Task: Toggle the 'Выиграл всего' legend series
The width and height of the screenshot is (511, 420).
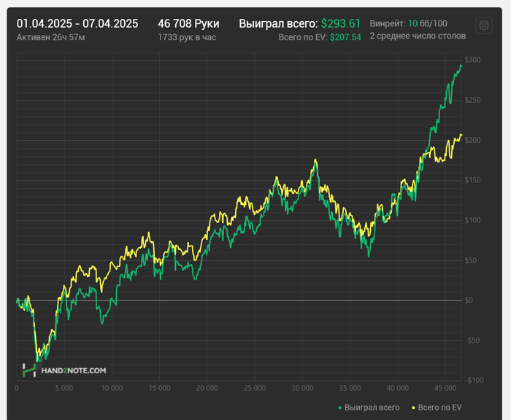Action: 369,408
